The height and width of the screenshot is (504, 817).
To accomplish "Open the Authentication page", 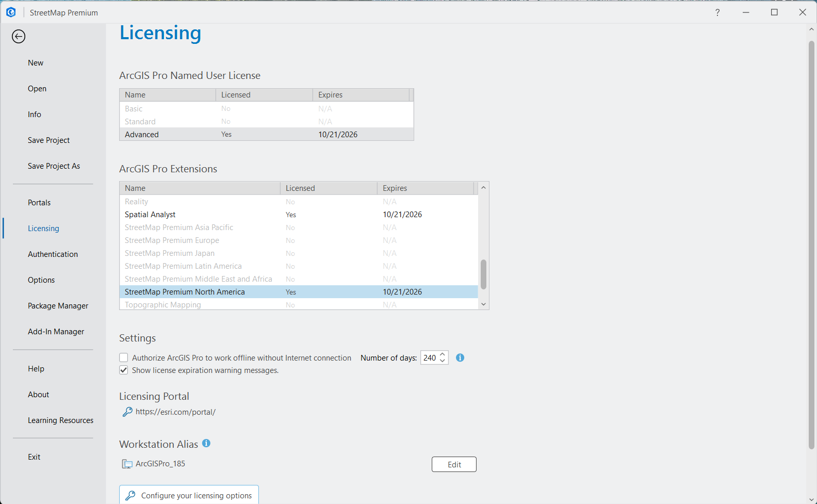I will 53,254.
